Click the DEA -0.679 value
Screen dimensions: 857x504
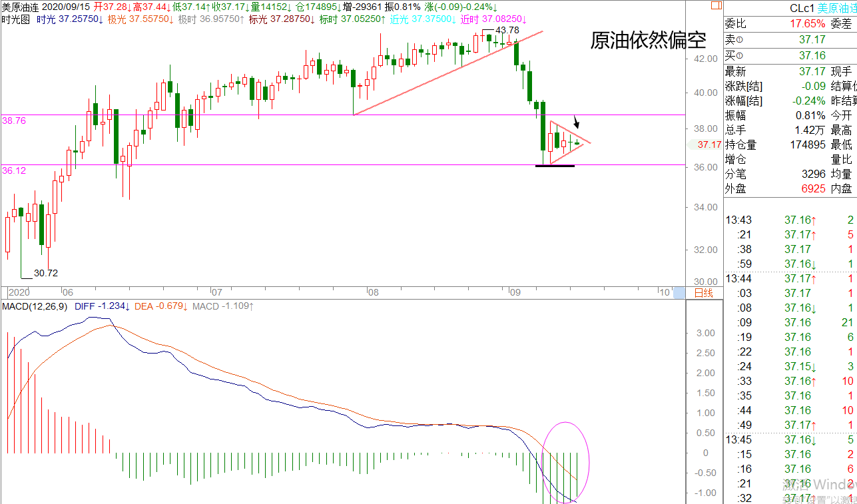point(162,306)
